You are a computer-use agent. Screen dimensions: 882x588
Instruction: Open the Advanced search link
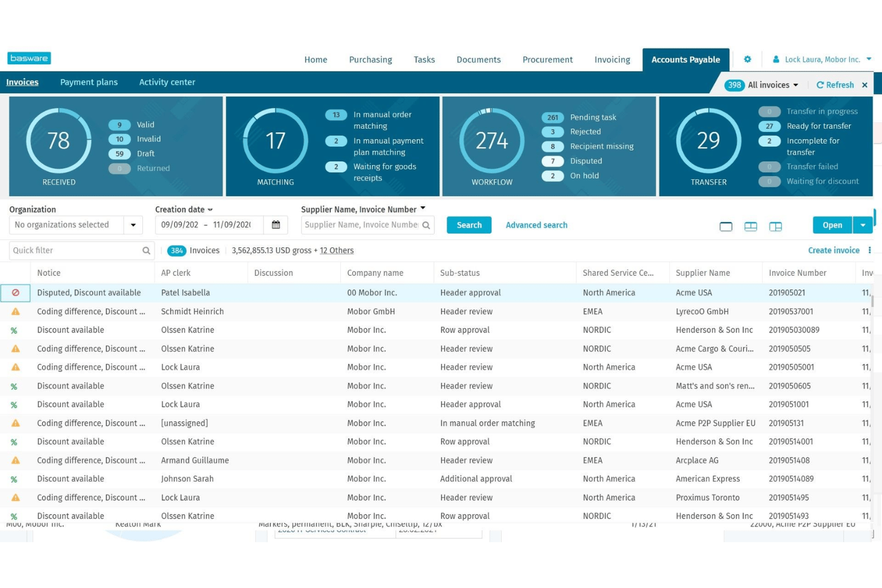point(536,225)
